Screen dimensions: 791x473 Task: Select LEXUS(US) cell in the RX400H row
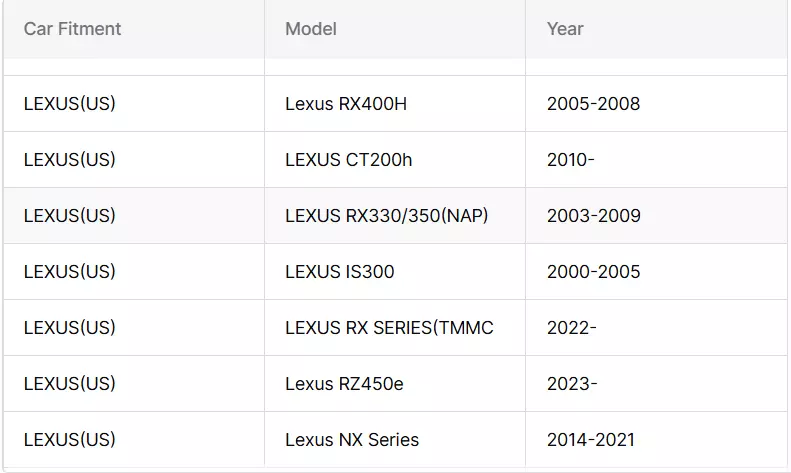[x=134, y=104]
